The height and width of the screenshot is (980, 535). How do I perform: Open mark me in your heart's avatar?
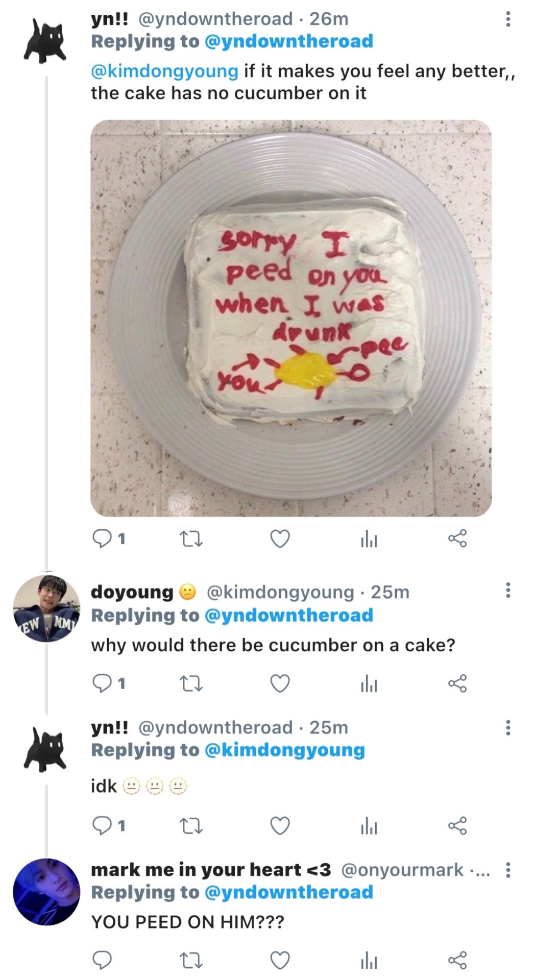46,892
